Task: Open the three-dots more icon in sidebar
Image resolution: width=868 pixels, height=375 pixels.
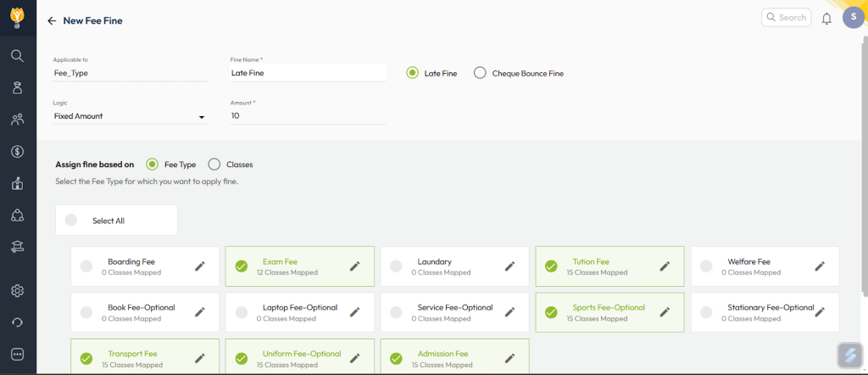Action: coord(17,354)
